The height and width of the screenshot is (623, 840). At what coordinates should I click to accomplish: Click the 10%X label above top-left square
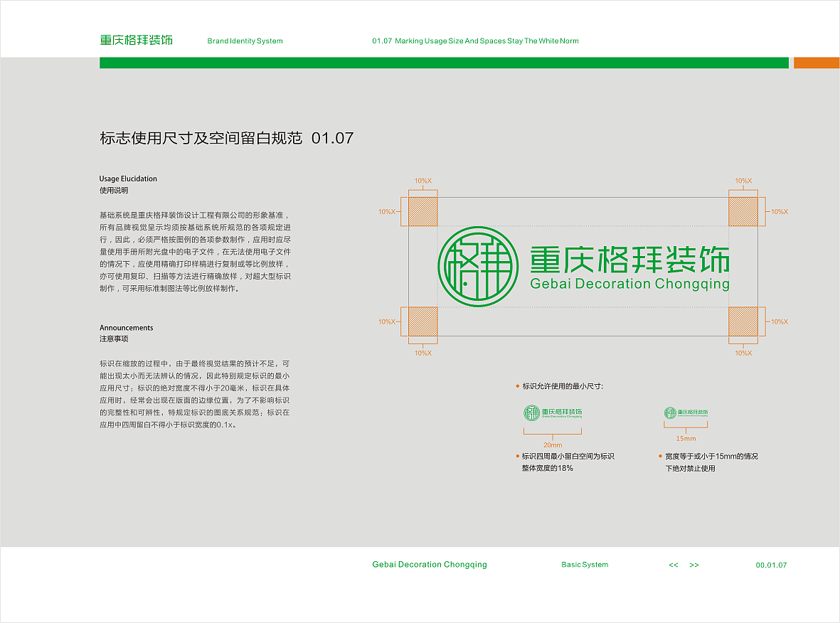423,181
